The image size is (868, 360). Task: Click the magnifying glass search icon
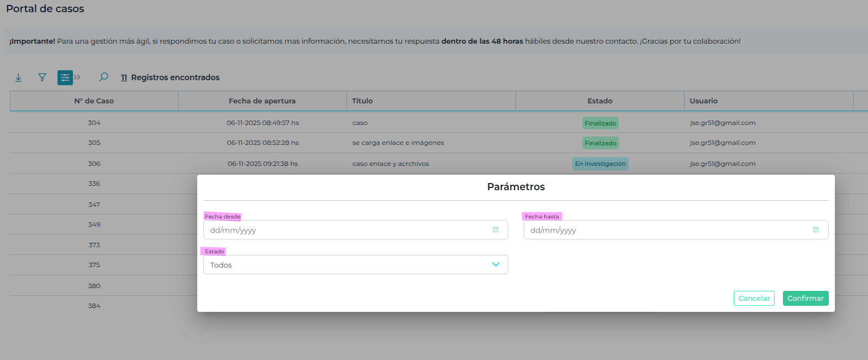coord(103,77)
